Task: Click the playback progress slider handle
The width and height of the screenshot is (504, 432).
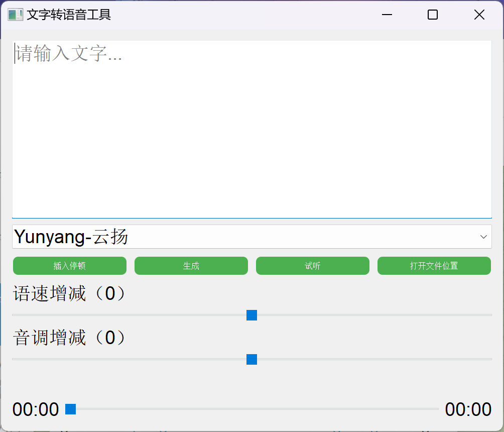Action: click(x=70, y=409)
